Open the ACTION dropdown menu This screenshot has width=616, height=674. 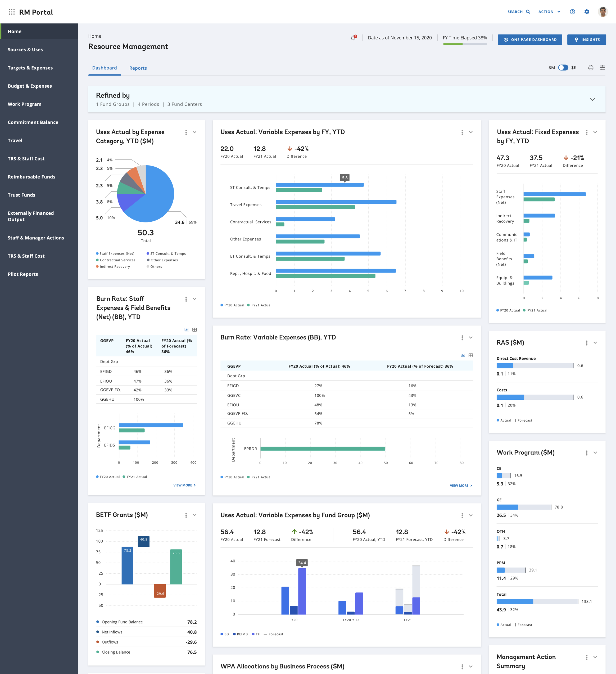pos(549,12)
